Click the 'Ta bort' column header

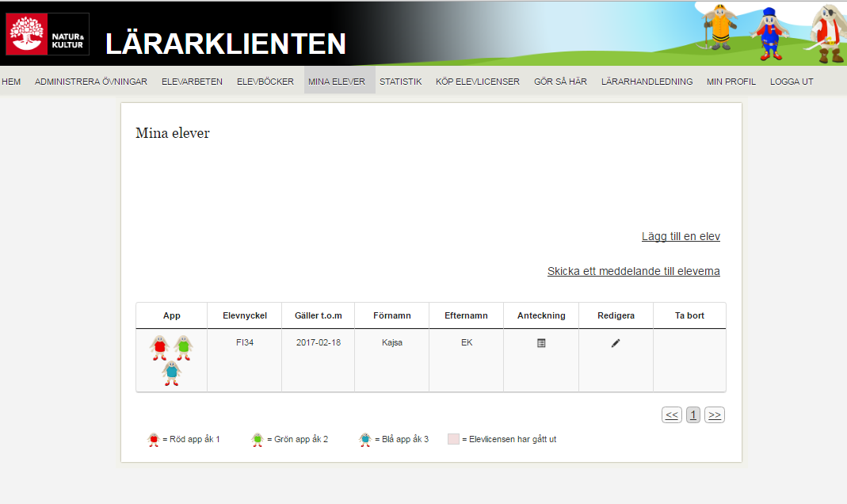(x=689, y=315)
